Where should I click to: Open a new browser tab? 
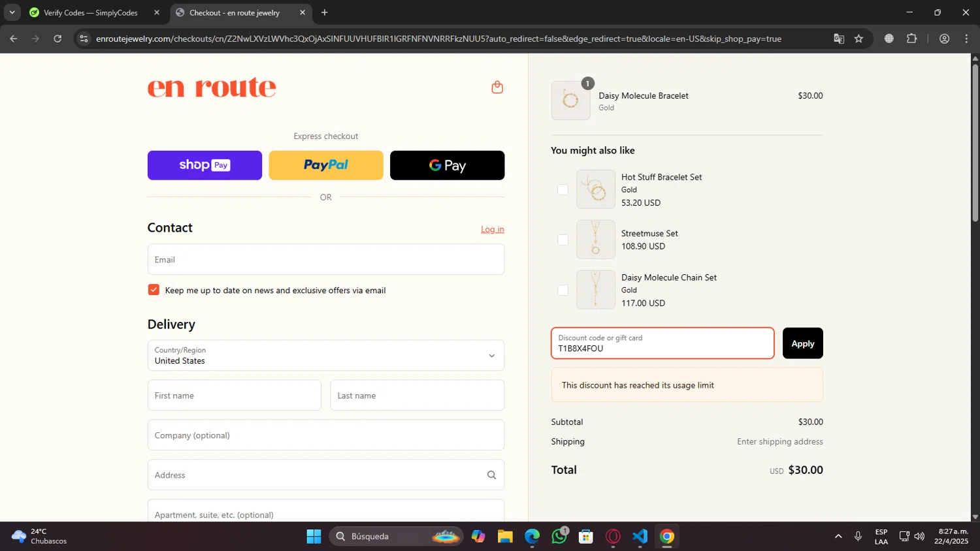[325, 12]
